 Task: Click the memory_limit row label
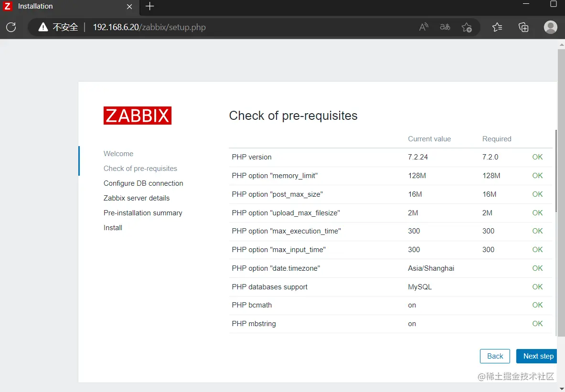275,175
